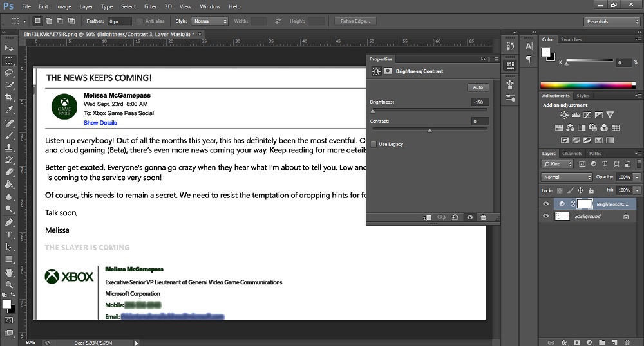The width and height of the screenshot is (644, 346).
Task: Add a Photo Filter adjustment
Action: (592, 128)
